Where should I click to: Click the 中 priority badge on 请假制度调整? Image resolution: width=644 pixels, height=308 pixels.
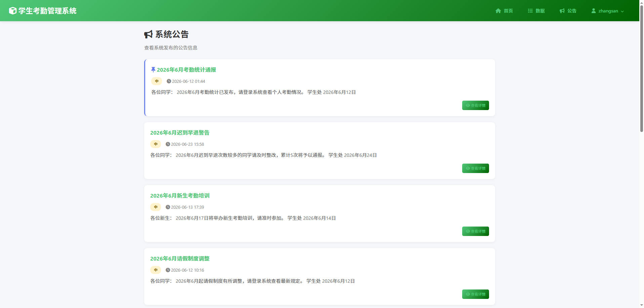[x=156, y=270]
